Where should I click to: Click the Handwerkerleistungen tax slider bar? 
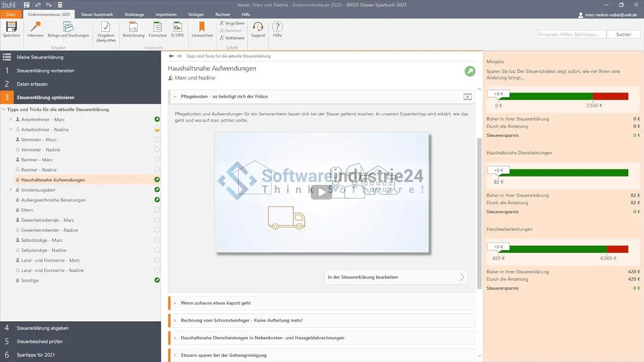pos(562,249)
